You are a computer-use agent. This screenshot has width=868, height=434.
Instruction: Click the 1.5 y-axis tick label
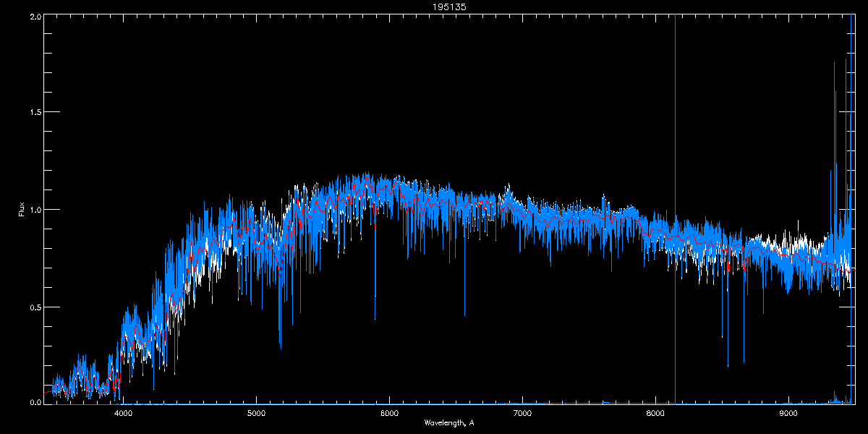(x=35, y=113)
